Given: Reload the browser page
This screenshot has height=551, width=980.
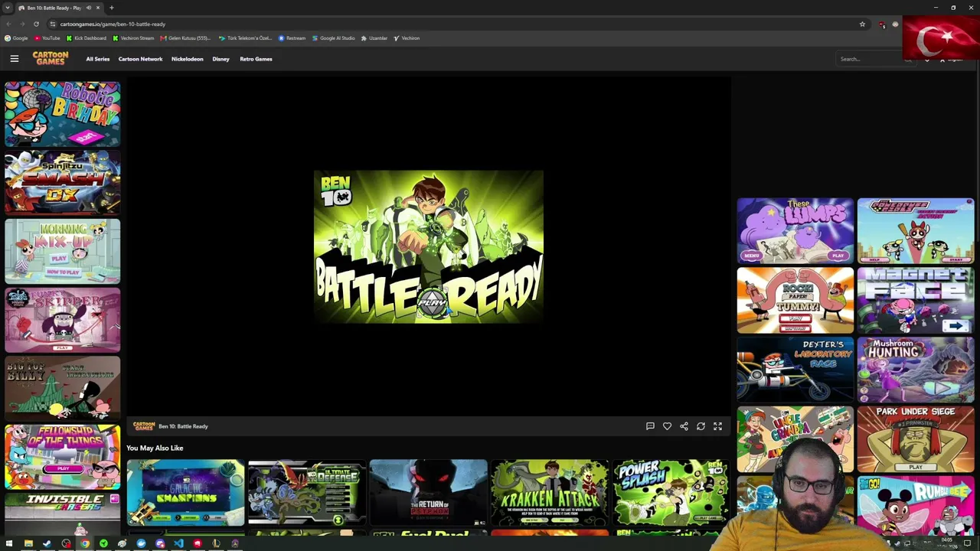Looking at the screenshot, I should pos(36,24).
